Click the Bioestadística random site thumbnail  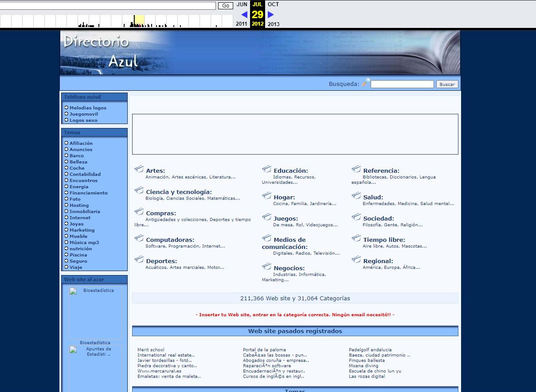95,313
